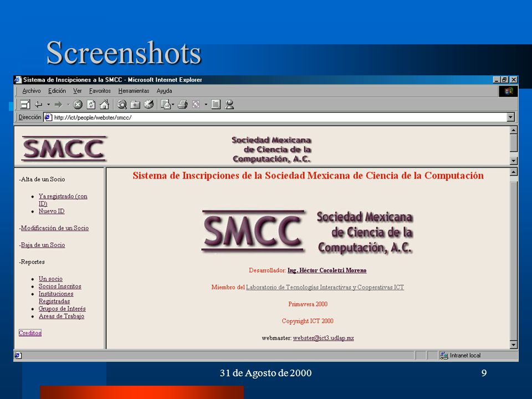532x399 pixels.
Task: Click main frame scrollbar down arrow
Action: (x=514, y=345)
